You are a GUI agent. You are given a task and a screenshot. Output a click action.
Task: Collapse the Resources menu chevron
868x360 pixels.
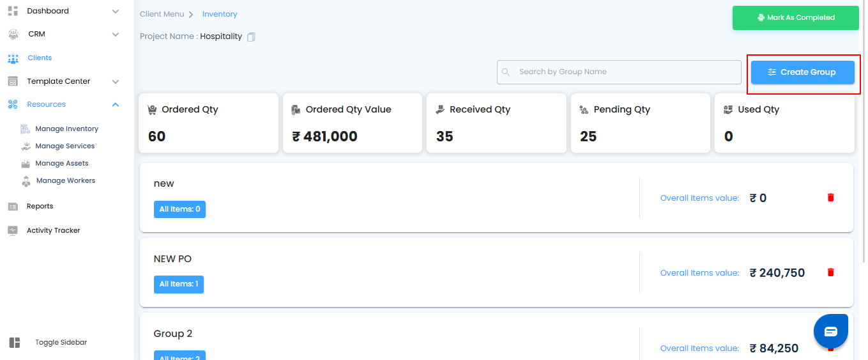click(116, 105)
